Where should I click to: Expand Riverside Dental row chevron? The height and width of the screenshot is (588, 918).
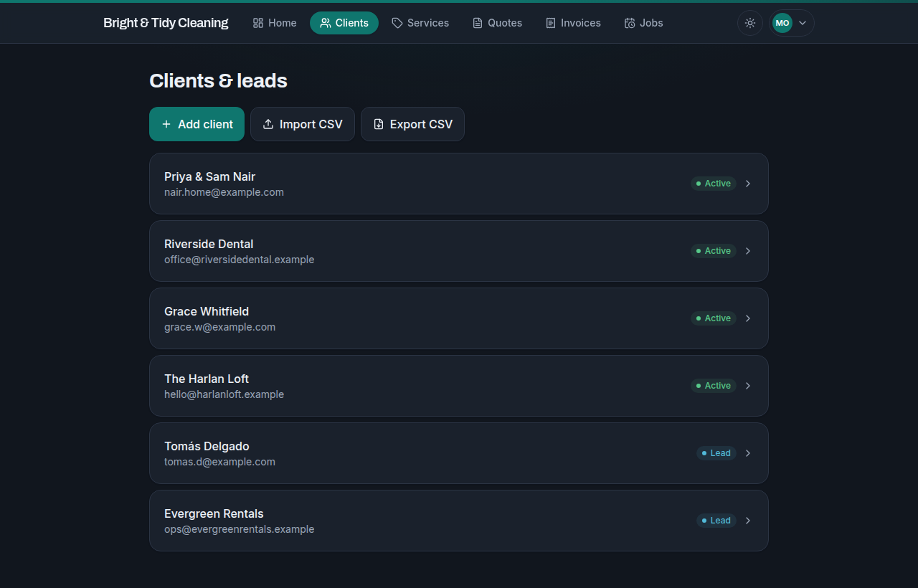pyautogui.click(x=748, y=251)
